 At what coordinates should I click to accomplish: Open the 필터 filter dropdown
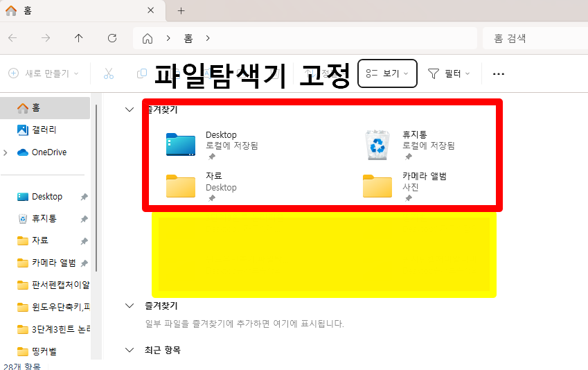point(449,73)
